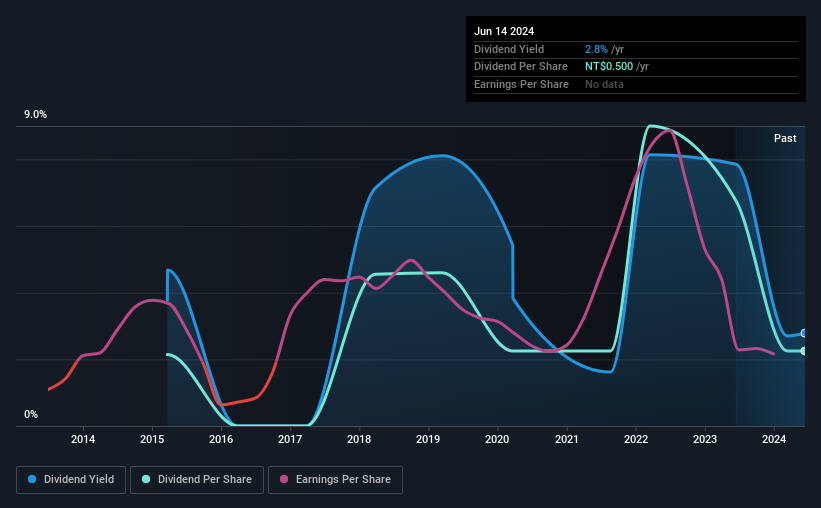821x508 pixels.
Task: Select the 2016 x-axis label
Action: tap(221, 439)
